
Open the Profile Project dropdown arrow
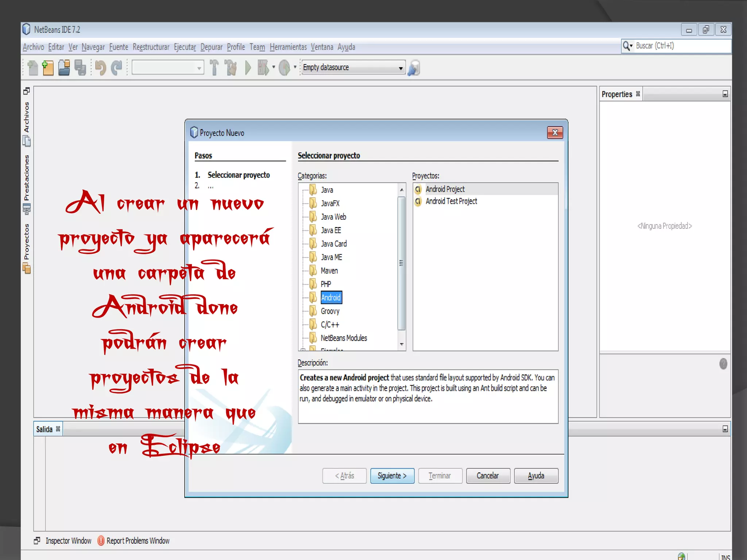295,67
